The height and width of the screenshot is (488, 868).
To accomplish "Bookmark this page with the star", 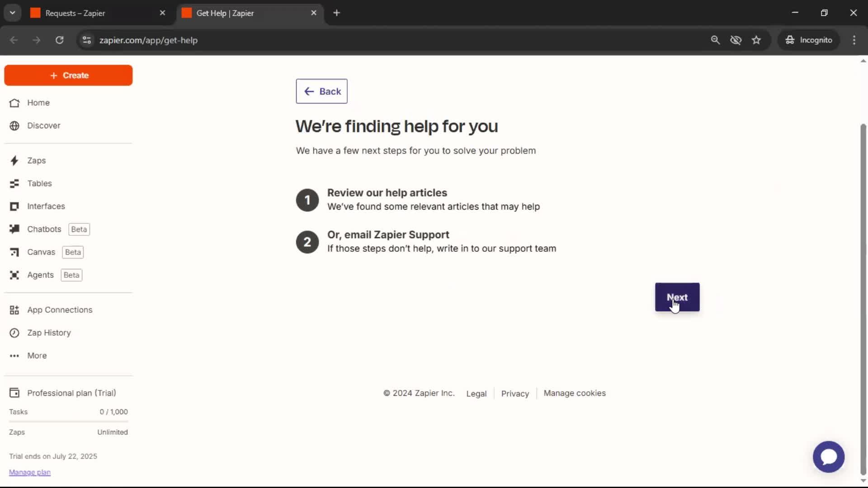I will [756, 40].
